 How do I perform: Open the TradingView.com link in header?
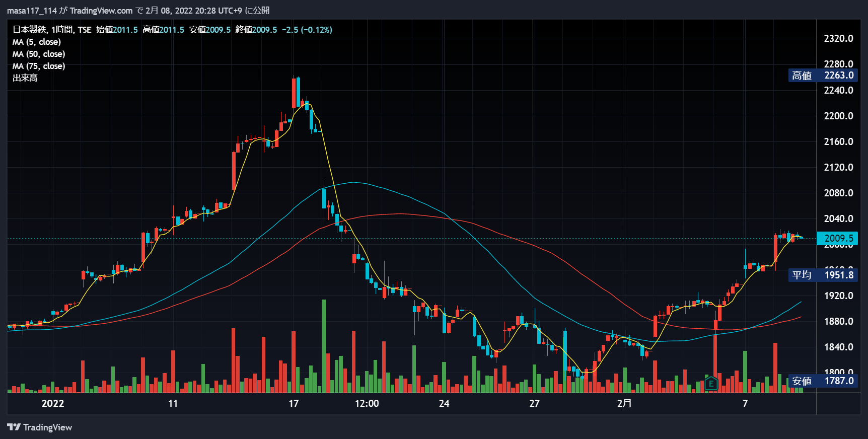pos(101,11)
